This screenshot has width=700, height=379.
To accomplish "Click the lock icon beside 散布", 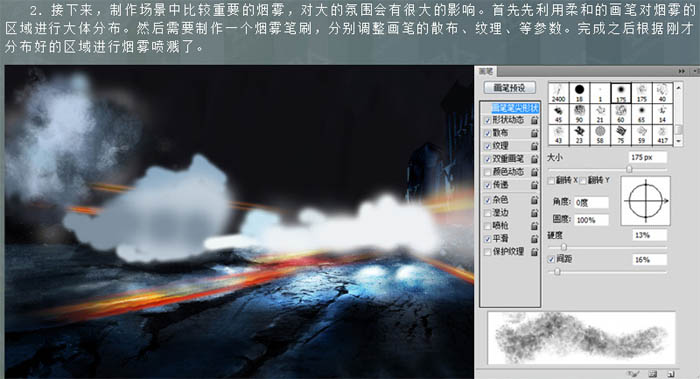I will [x=534, y=133].
